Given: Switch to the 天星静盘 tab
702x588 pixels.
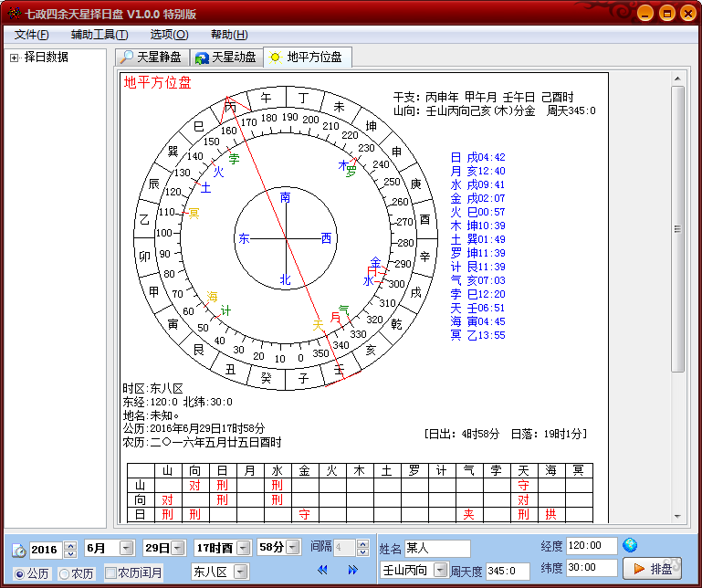Looking at the screenshot, I should coord(152,58).
